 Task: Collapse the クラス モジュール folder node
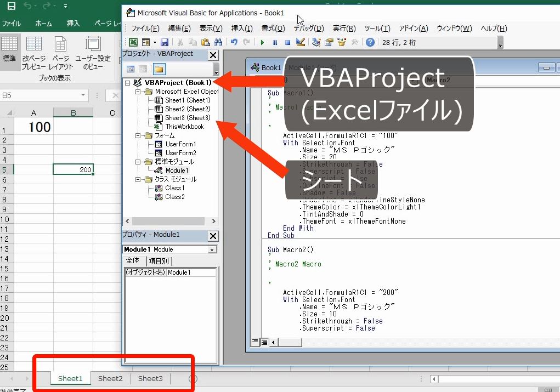tap(138, 179)
